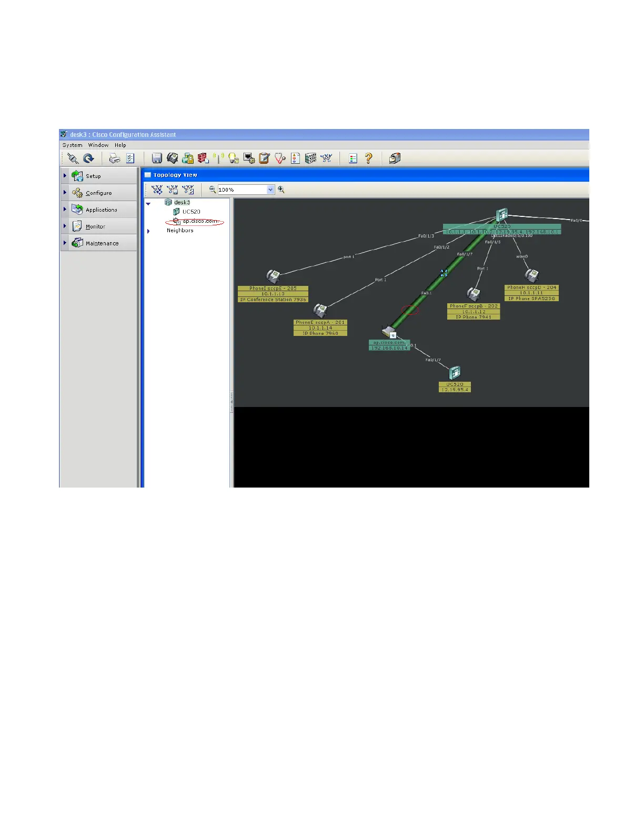Select the top UC520 device icon in topology
Image resolution: width=644 pixels, height=834 pixels.
tap(502, 215)
